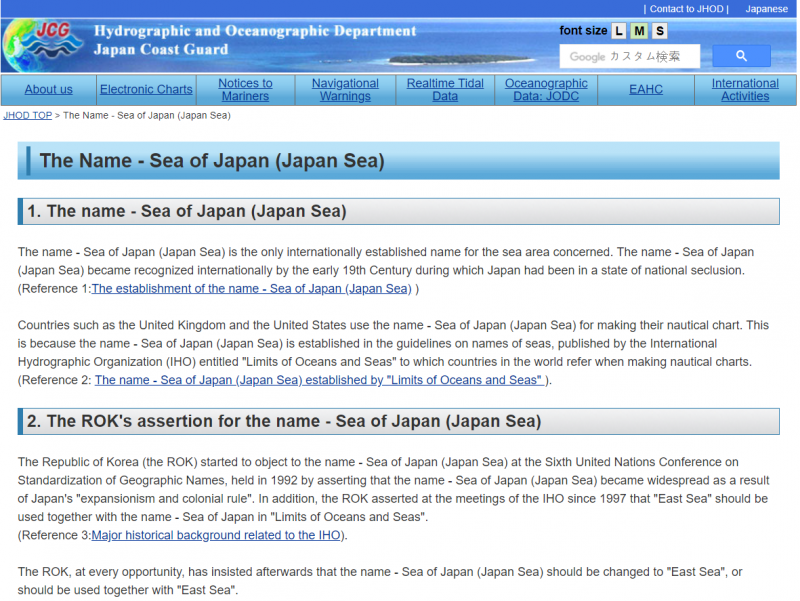This screenshot has width=800, height=601.
Task: Select Navigational Warnings in navigation bar
Action: tap(345, 90)
